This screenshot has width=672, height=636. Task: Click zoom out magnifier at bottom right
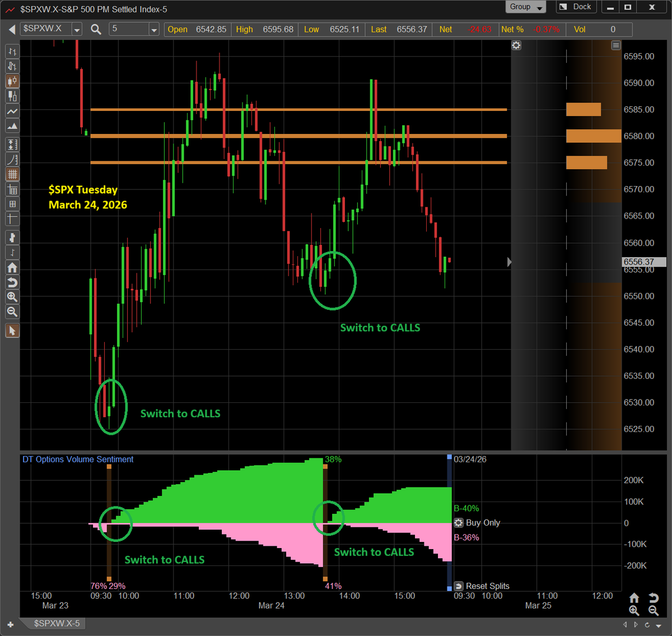click(x=654, y=611)
